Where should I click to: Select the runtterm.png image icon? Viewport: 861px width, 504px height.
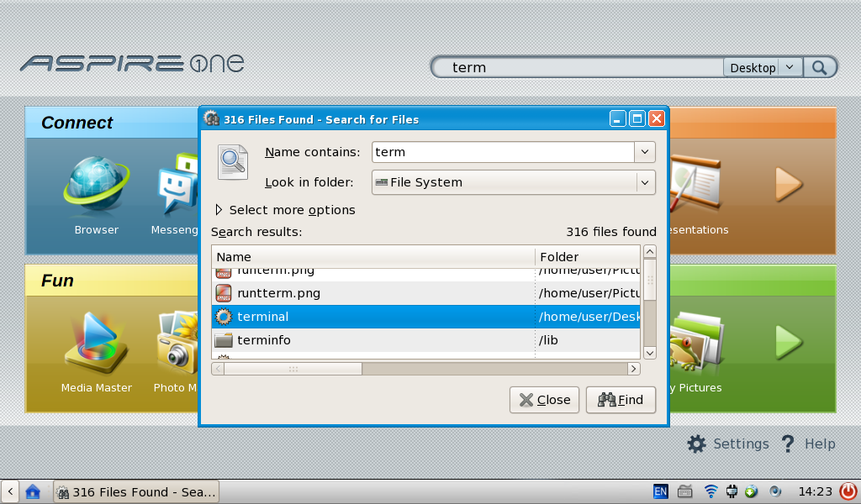point(224,293)
